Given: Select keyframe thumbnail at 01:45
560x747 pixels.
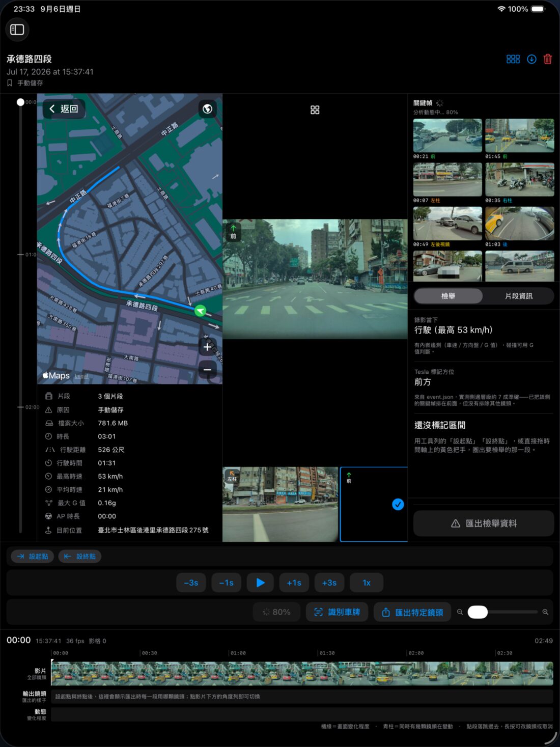Looking at the screenshot, I should pos(520,135).
